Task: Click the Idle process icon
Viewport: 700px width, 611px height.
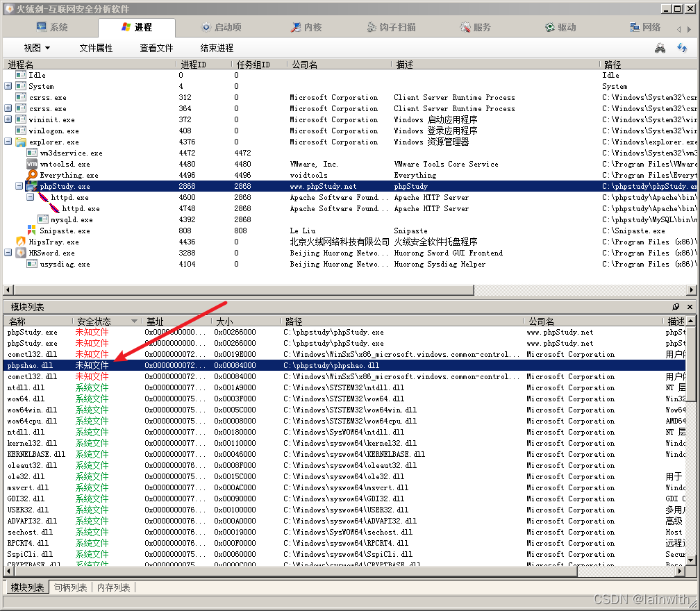Action: point(21,75)
